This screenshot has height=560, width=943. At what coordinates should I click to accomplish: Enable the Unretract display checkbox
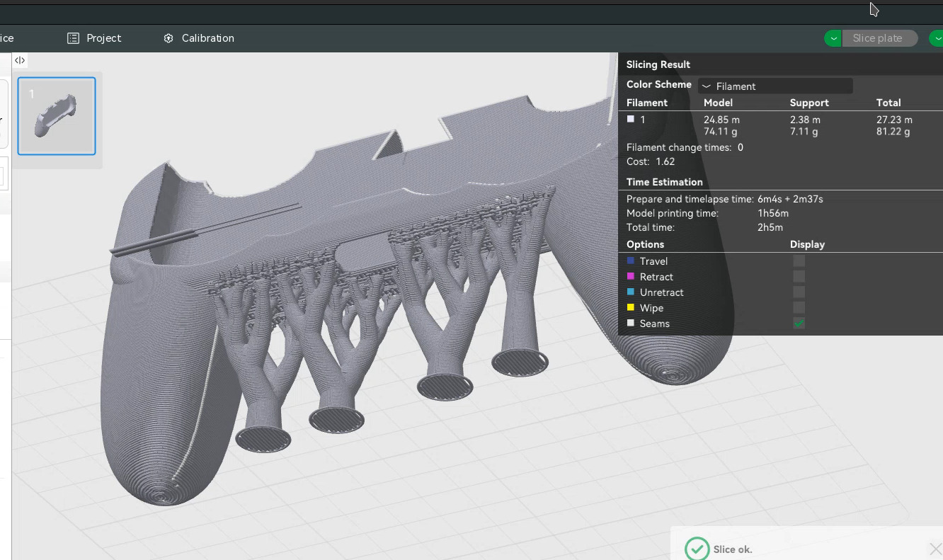click(799, 292)
